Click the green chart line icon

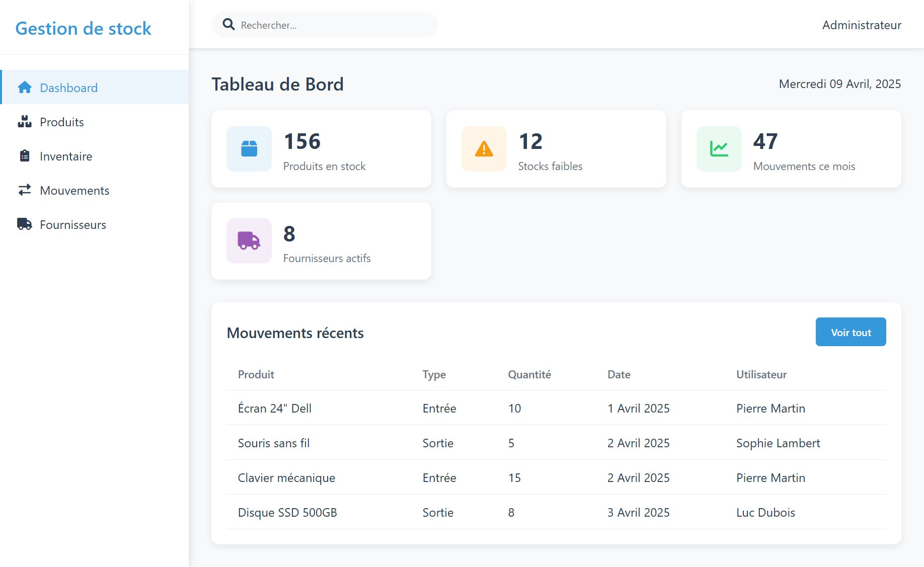pos(719,149)
